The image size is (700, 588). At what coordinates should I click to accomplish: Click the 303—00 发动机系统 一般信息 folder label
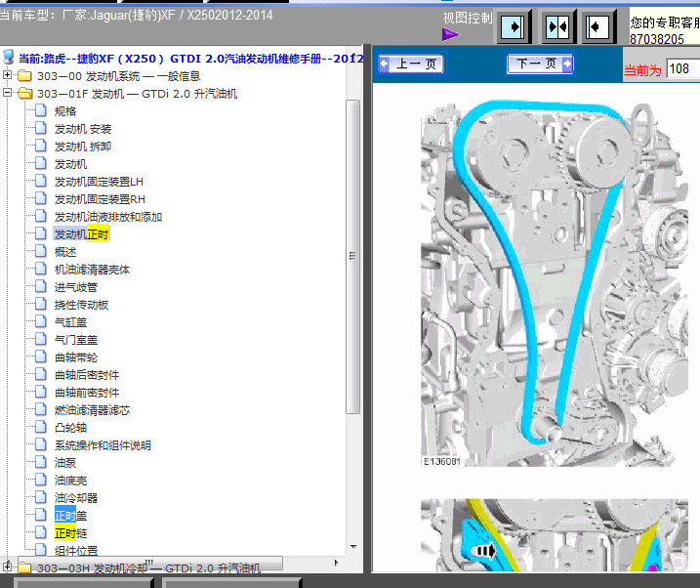(x=119, y=76)
